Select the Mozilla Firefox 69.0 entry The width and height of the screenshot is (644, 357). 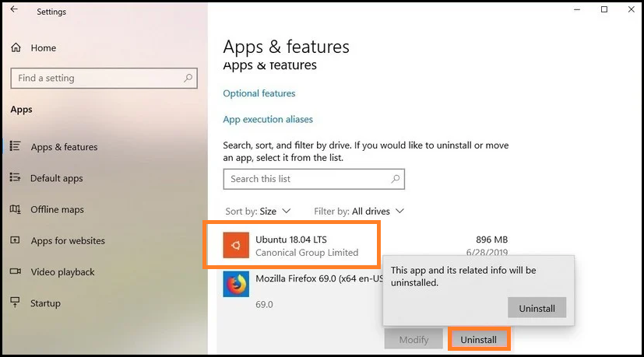tap(318, 278)
